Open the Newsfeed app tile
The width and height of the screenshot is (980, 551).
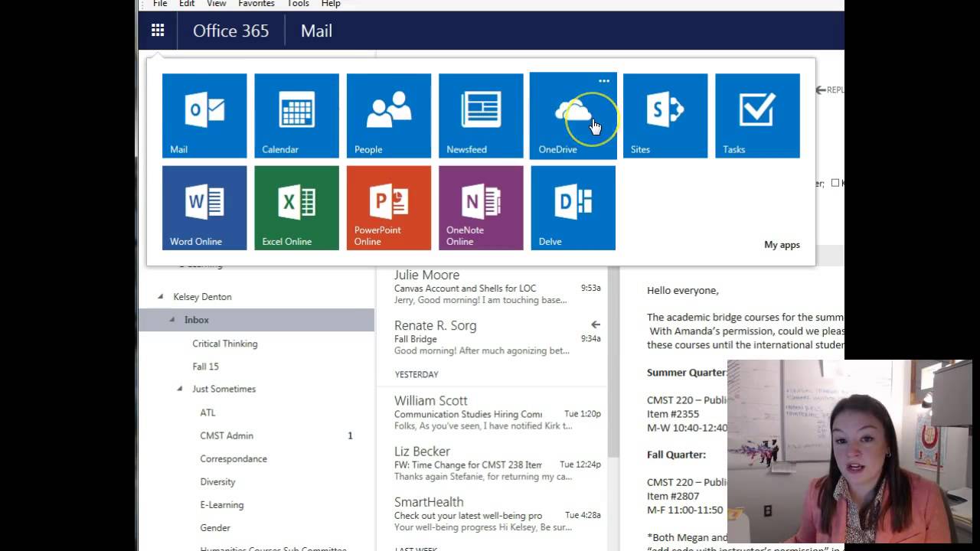tap(481, 116)
